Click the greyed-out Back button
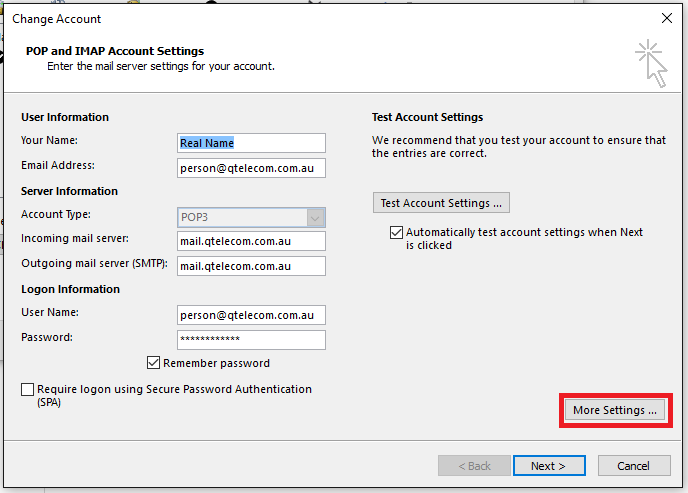 coord(474,466)
